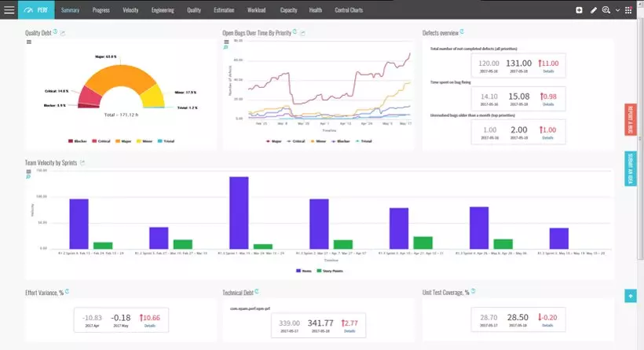Go to the Health tab
This screenshot has width=644, height=350.
point(316,10)
